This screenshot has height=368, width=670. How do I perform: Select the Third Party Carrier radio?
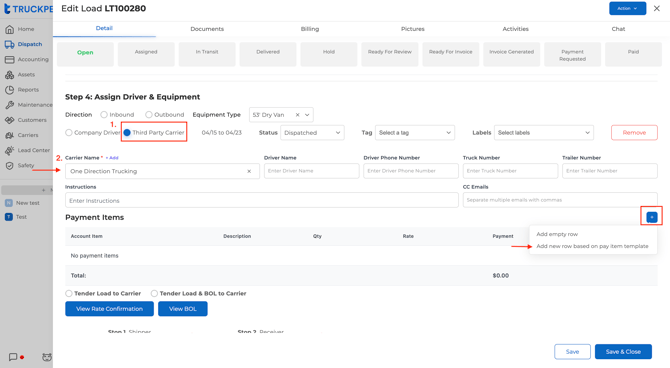127,132
